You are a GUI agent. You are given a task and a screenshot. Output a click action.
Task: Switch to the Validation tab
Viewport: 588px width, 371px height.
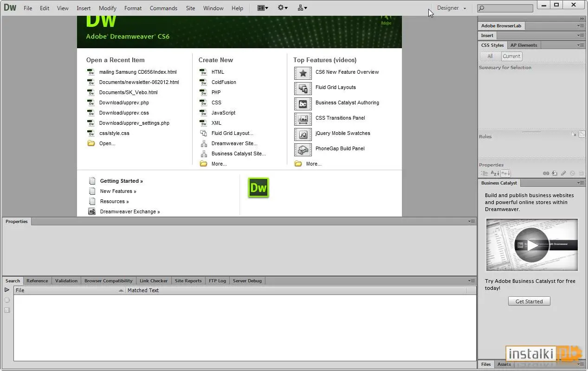coord(66,281)
